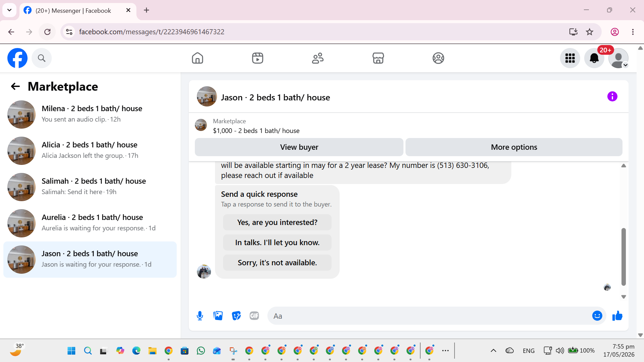Open the notifications bell

(594, 58)
